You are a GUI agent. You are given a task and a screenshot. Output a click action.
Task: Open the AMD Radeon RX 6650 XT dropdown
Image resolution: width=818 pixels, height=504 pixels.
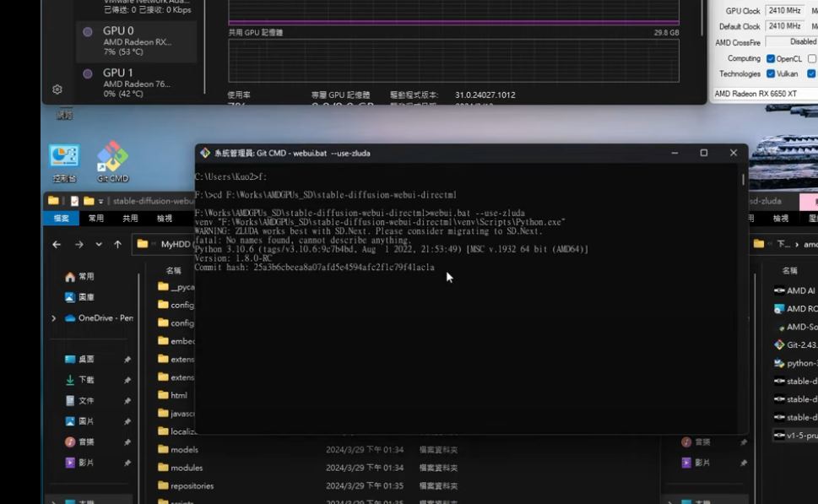(766, 94)
